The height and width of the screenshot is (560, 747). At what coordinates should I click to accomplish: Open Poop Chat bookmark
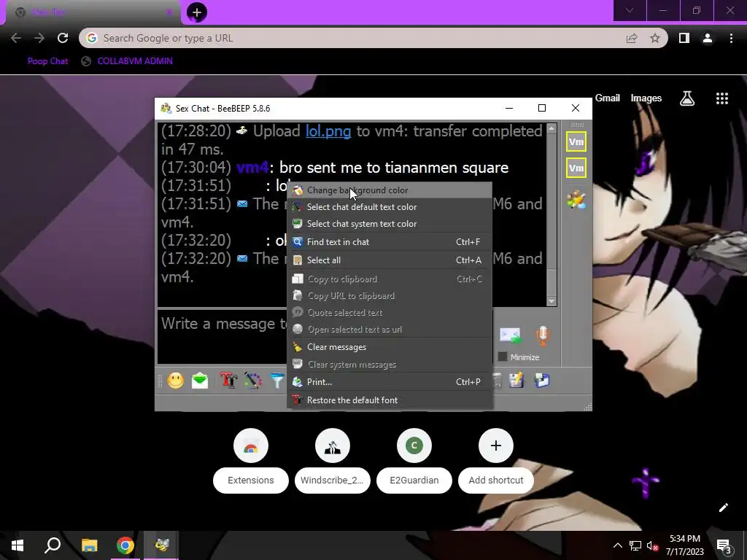[47, 61]
